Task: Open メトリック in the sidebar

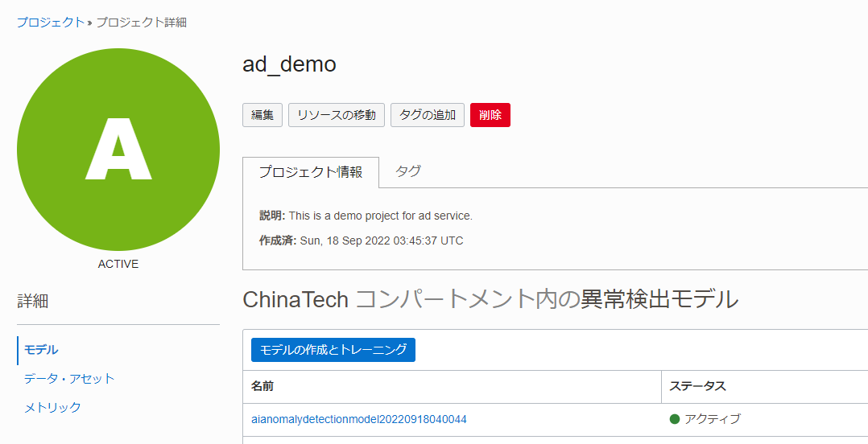Action: (53, 408)
